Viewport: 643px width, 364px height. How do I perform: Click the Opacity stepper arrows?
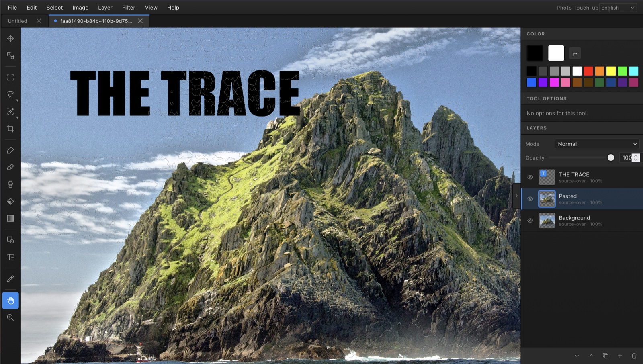(636, 158)
